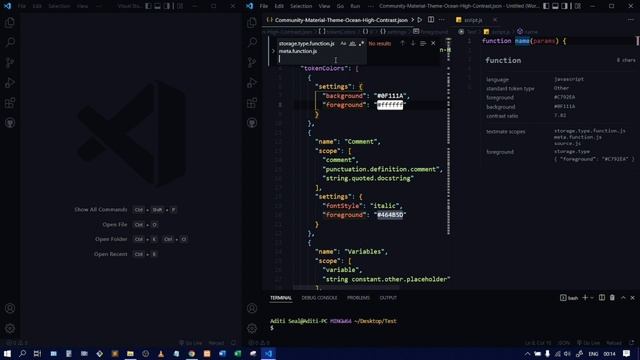Click Reload in right window status bar
The image size is (640, 360).
(614, 343)
